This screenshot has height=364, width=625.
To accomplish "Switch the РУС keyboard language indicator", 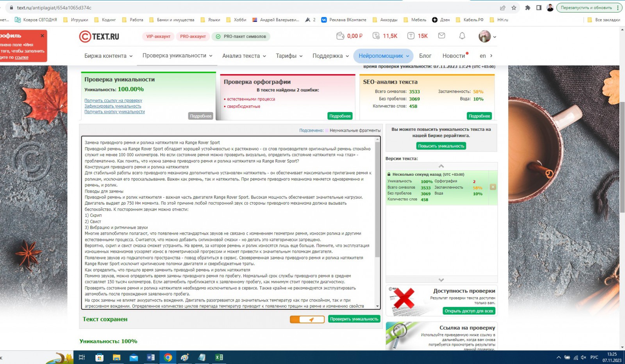I will [x=594, y=357].
